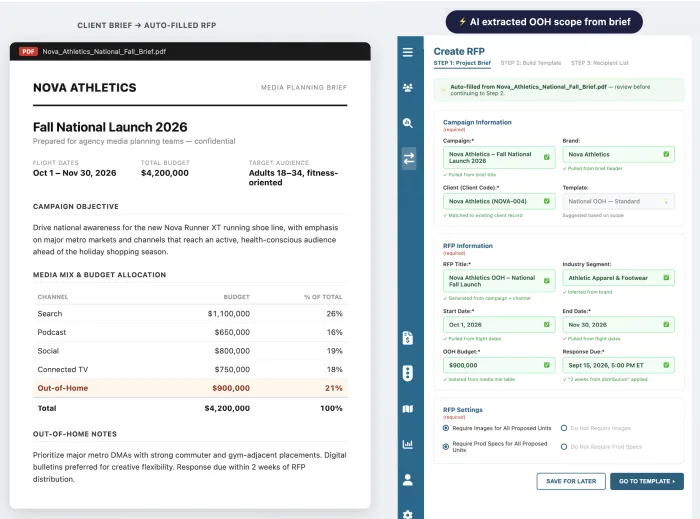The image size is (700, 519).
Task: Switch to STEP 1: Project Brief tab
Action: (462, 63)
